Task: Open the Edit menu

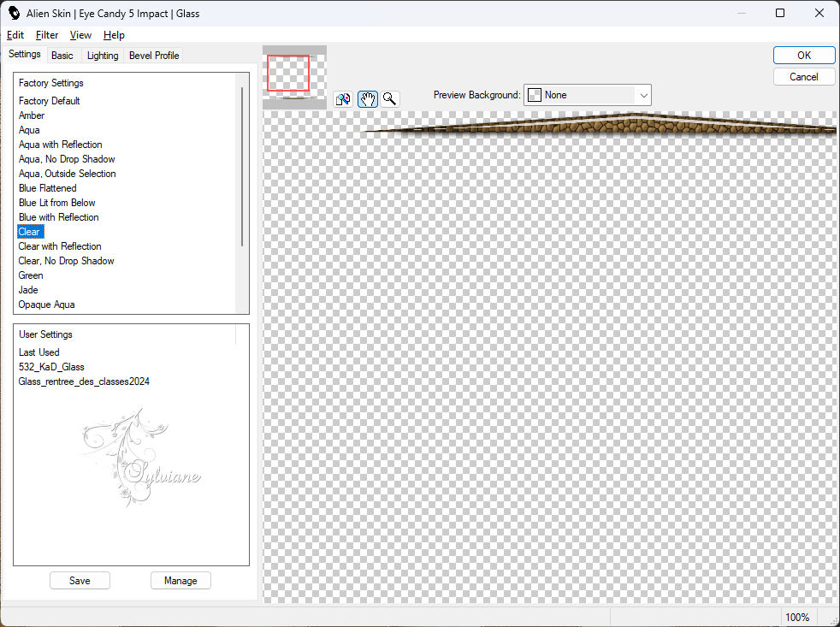Action: click(15, 35)
